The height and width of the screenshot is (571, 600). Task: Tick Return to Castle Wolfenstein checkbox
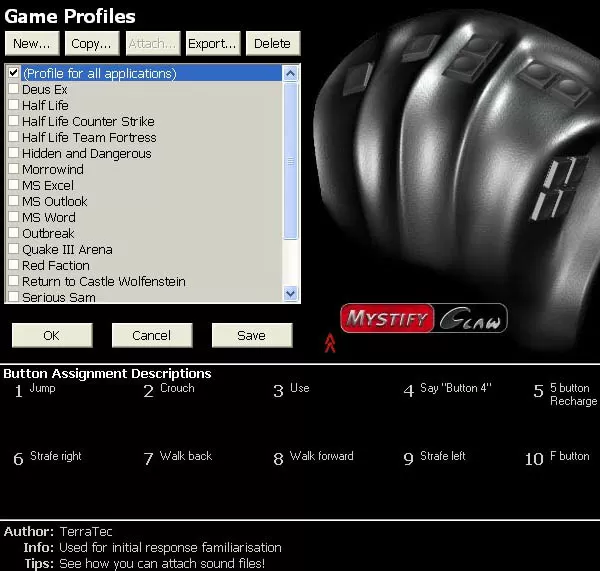14,281
